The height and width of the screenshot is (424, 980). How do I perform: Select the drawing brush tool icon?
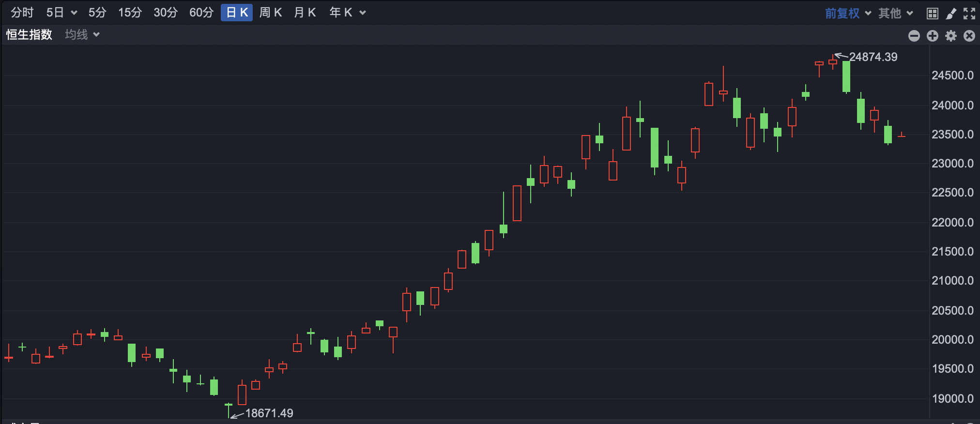[951, 14]
